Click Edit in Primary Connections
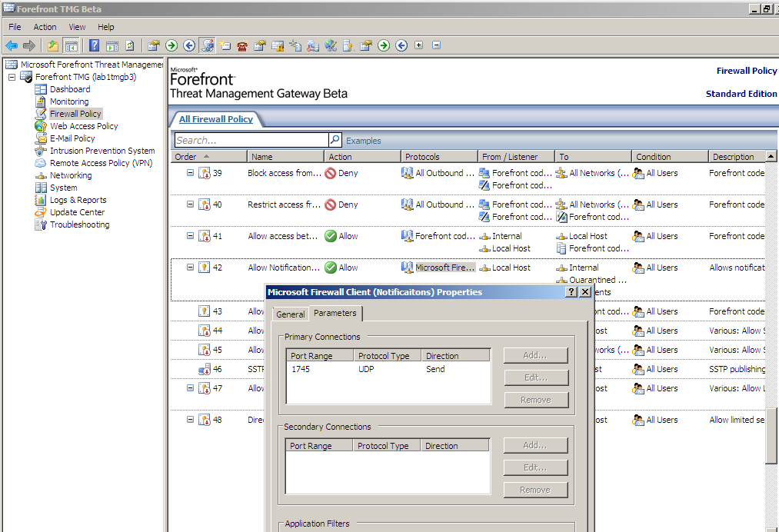Viewport: 779px width, 532px height. [535, 378]
